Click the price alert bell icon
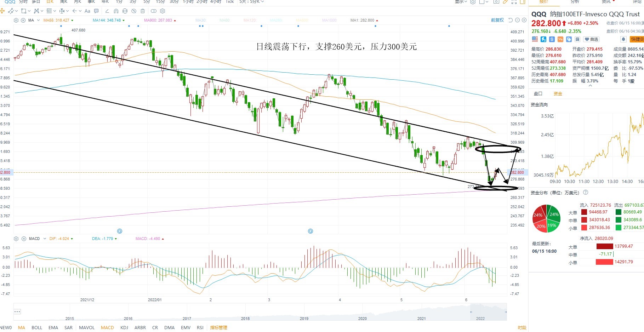This screenshot has height=332, width=644. 623,39
